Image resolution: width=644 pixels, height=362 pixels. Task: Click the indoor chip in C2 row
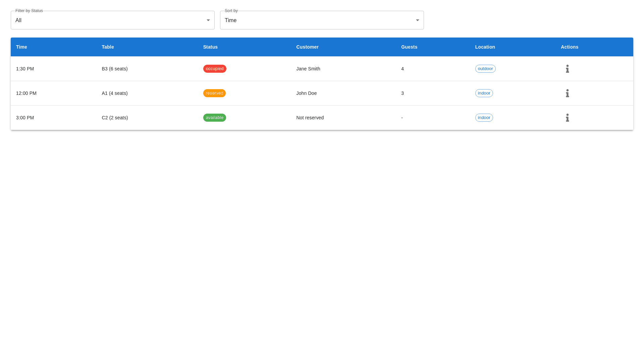[x=484, y=118]
